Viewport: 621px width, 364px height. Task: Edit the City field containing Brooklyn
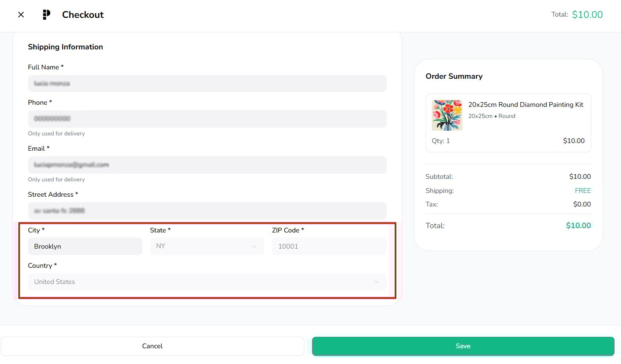pyautogui.click(x=85, y=246)
